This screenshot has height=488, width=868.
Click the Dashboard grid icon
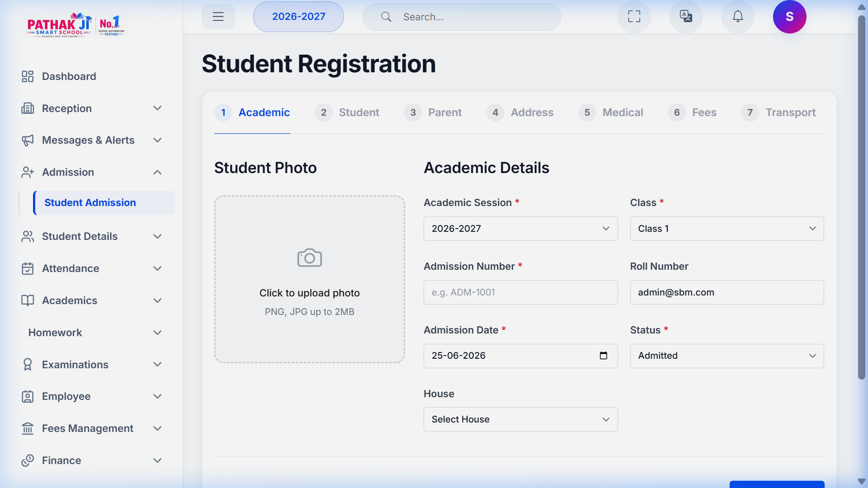pyautogui.click(x=28, y=76)
